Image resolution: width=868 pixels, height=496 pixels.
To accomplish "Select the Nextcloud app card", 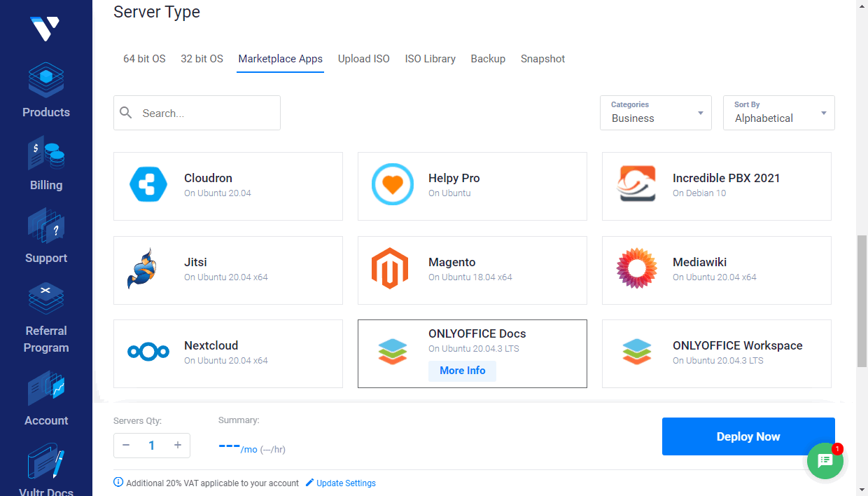I will [x=227, y=354].
